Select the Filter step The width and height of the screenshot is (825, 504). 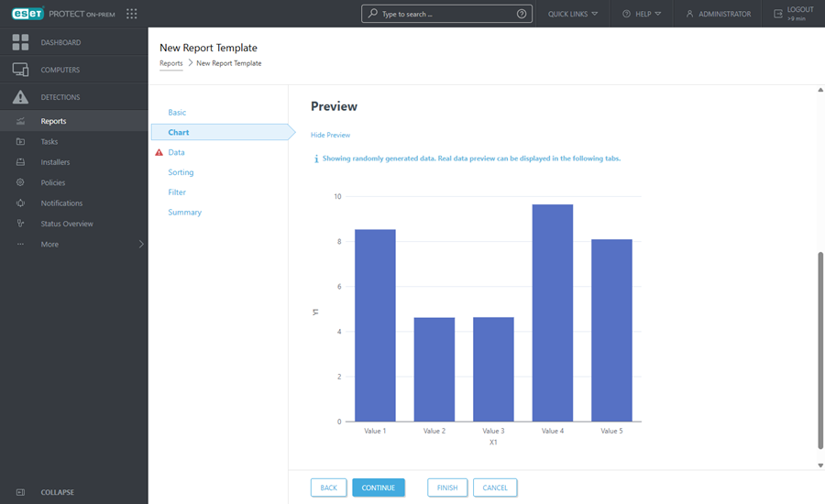177,192
